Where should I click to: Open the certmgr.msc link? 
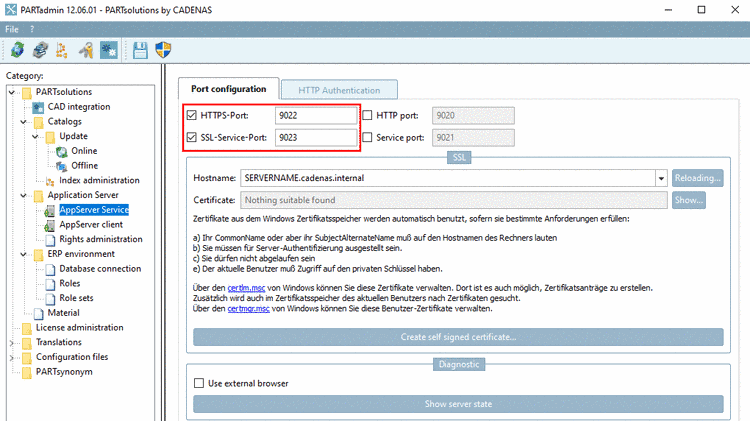coord(248,309)
